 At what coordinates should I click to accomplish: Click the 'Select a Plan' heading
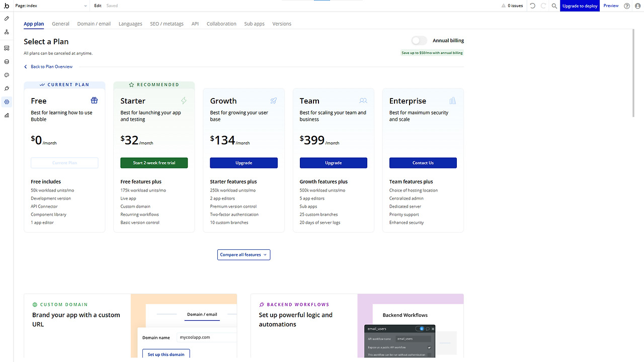pos(46,42)
